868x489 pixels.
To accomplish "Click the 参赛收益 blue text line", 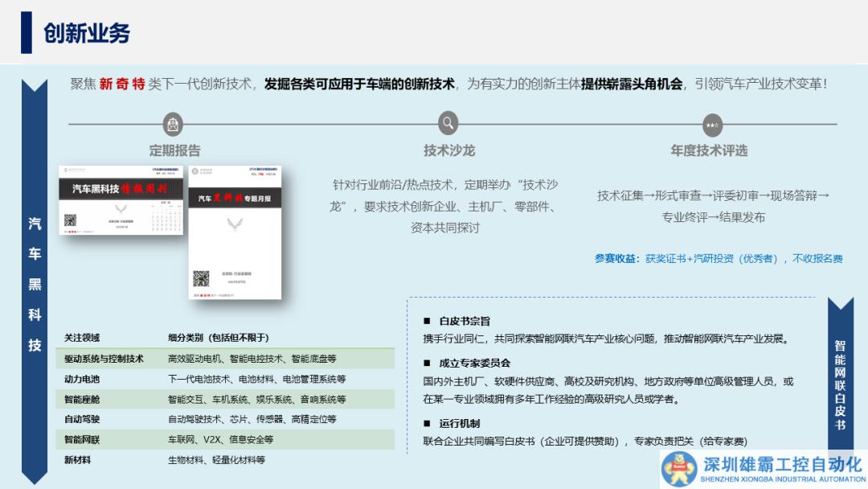I will 718,258.
